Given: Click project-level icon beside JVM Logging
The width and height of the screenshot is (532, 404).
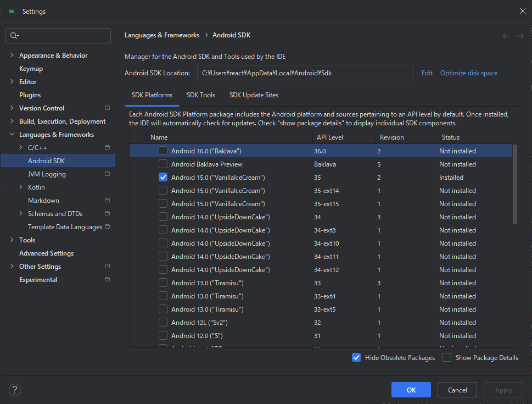Looking at the screenshot, I should tap(107, 174).
